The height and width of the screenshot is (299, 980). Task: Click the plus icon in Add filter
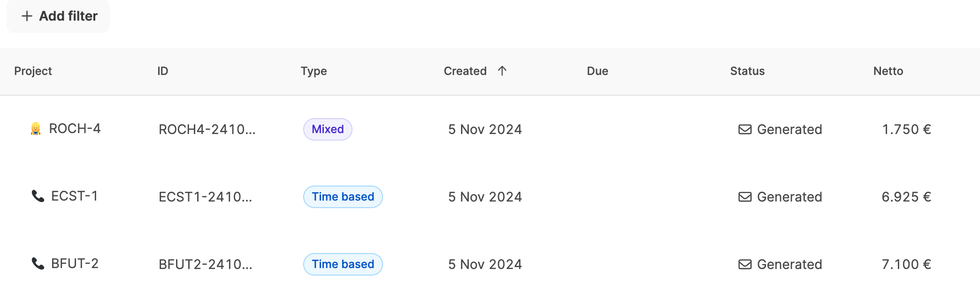[x=27, y=16]
